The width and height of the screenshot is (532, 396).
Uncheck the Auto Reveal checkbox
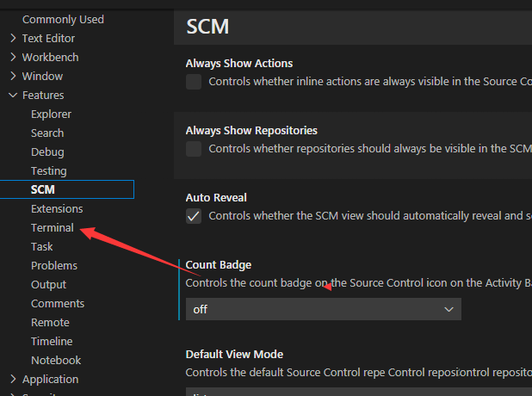pos(194,216)
